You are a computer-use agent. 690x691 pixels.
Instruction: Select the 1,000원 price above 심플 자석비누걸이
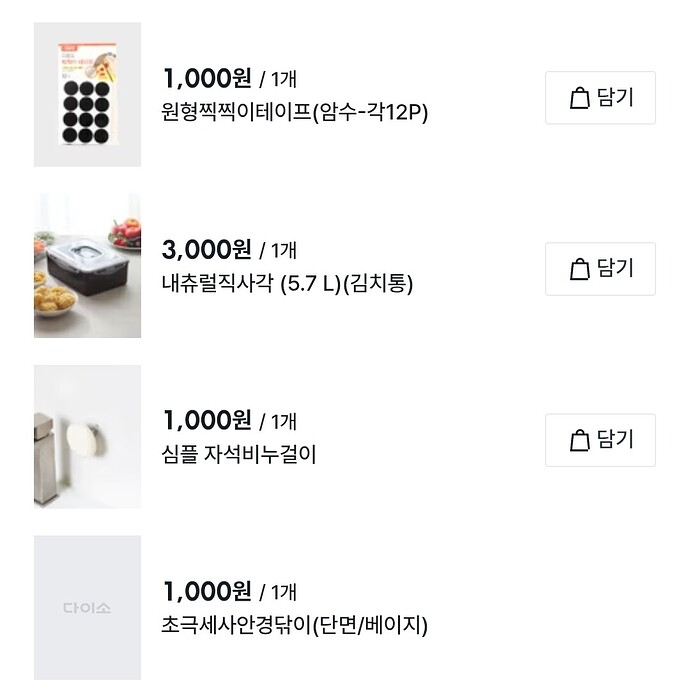point(206,420)
